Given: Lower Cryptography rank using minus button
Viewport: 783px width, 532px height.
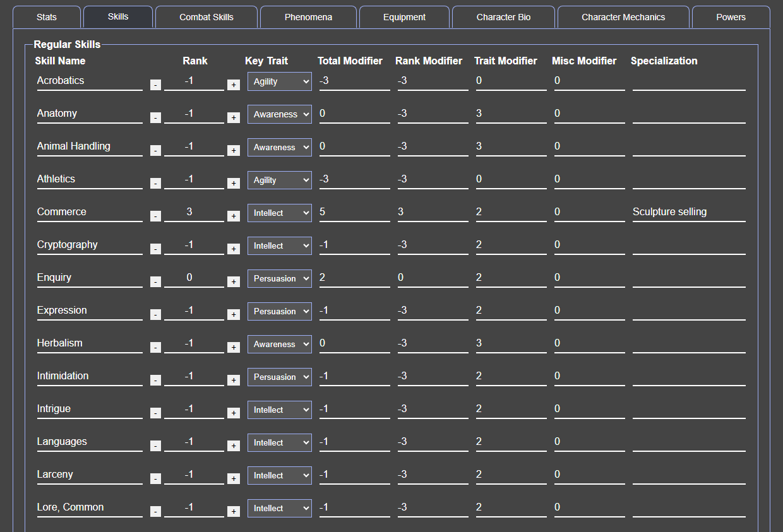Looking at the screenshot, I should coord(155,249).
